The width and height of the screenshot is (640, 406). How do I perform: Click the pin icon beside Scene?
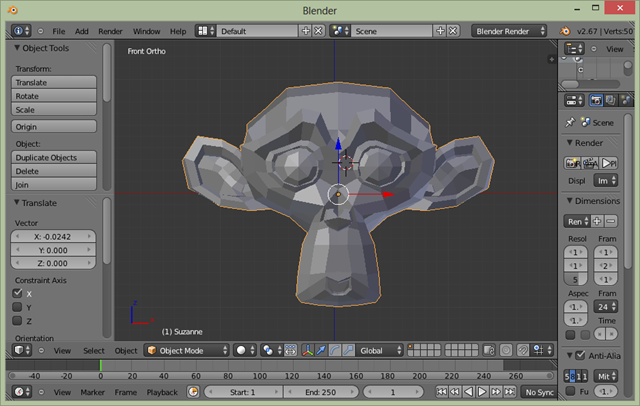click(x=570, y=122)
